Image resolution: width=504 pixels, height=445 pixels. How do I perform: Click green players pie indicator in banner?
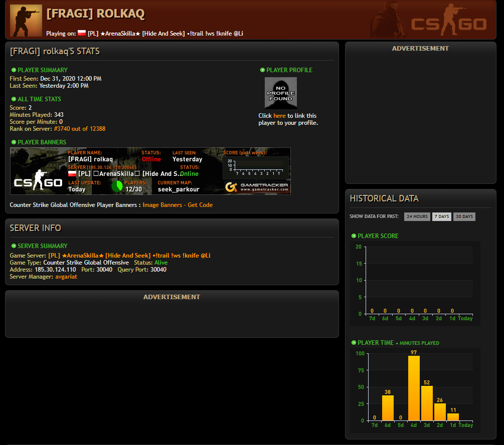(x=117, y=186)
